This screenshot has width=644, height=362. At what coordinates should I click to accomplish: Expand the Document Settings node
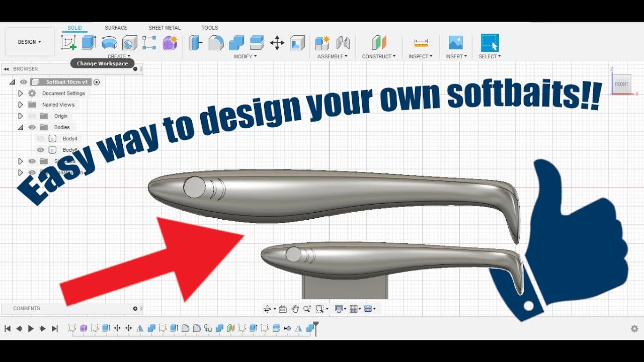[21, 94]
